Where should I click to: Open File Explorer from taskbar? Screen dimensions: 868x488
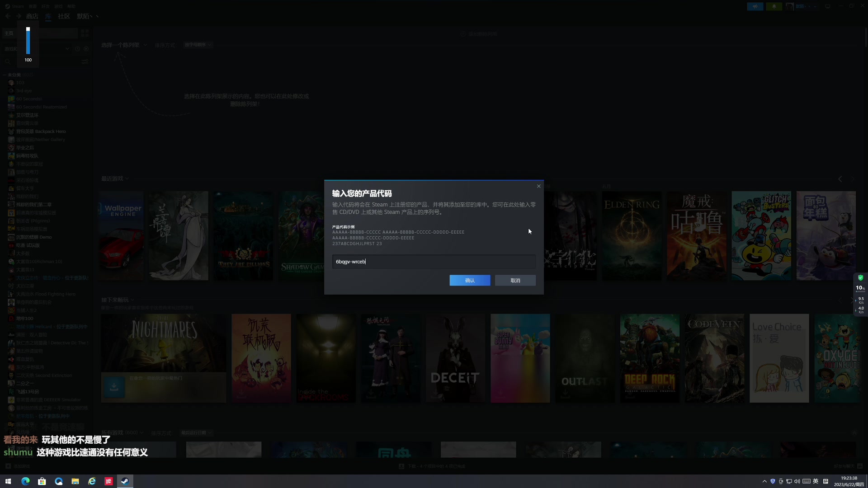[x=75, y=481]
